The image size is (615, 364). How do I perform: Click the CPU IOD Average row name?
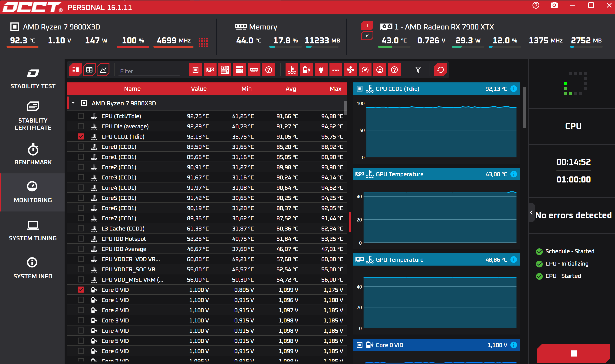pyautogui.click(x=124, y=249)
